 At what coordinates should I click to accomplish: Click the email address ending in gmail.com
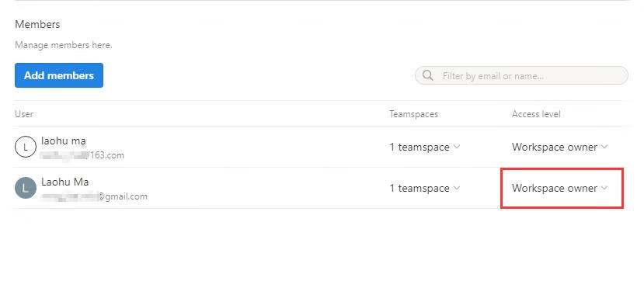click(94, 196)
